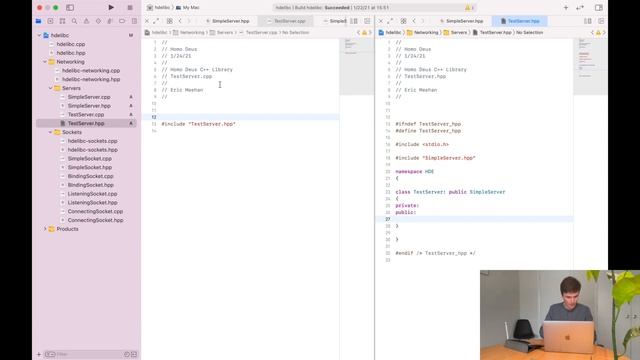Switch to SimpleServer.hpp tab in left editor

point(227,21)
